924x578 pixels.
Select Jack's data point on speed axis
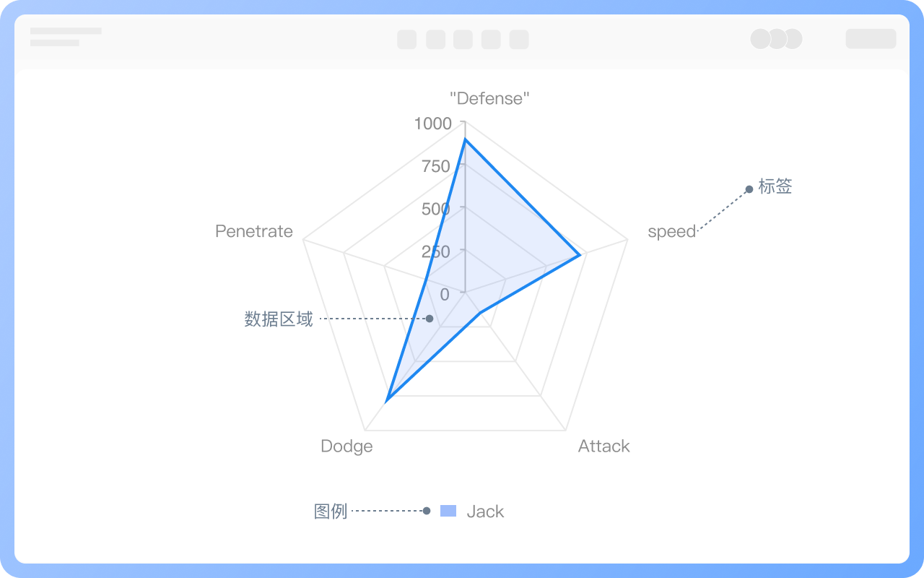[580, 255]
